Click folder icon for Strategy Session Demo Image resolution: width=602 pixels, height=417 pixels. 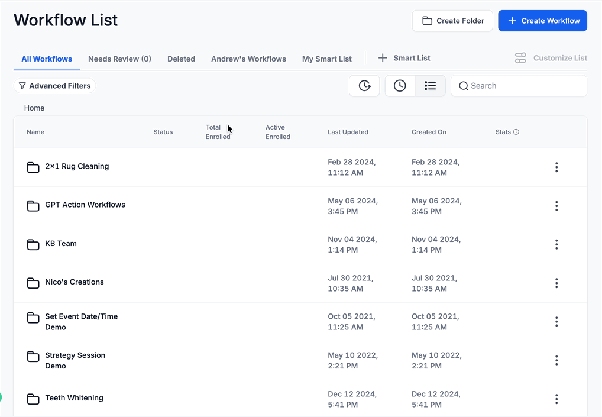point(33,356)
